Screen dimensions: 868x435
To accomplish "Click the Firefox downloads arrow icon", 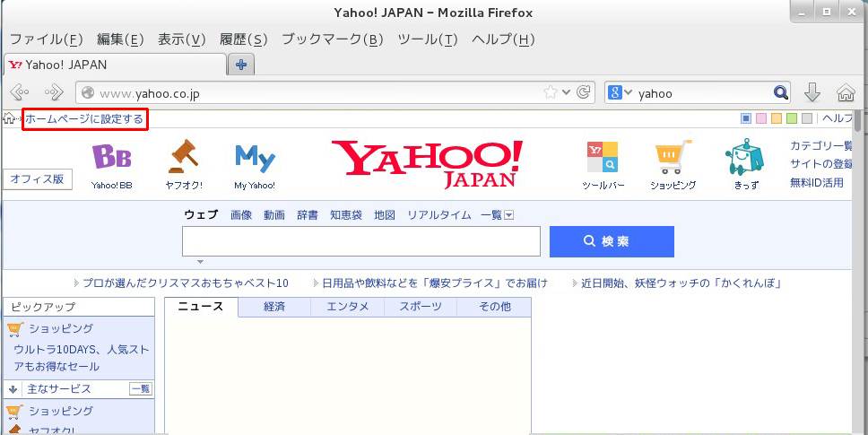I will pos(812,92).
